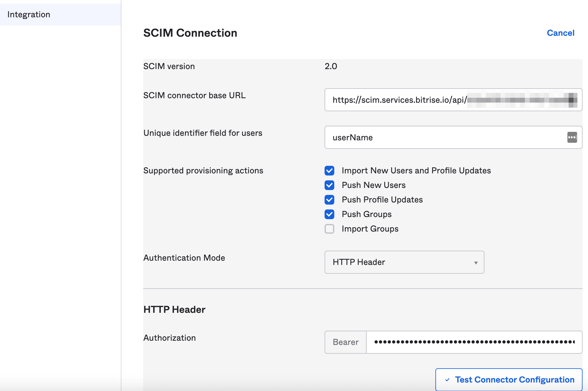Viewport: 588px width, 391px height.
Task: Click the SCIM Connection heading area
Action: [x=190, y=33]
